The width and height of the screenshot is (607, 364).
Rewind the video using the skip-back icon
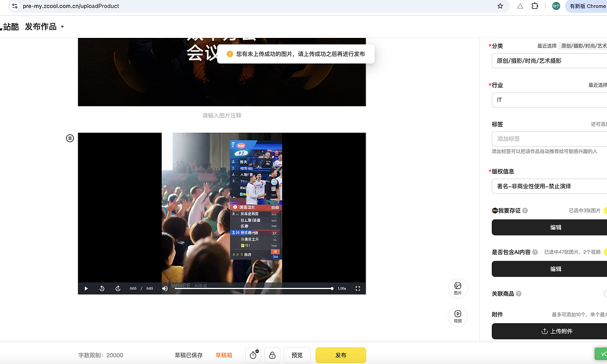(102, 288)
